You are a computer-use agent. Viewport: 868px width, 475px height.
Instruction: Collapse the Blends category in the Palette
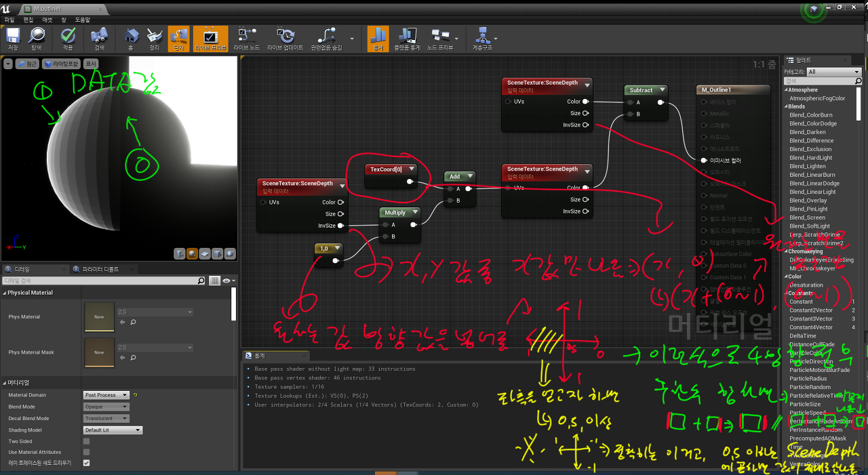[787, 106]
